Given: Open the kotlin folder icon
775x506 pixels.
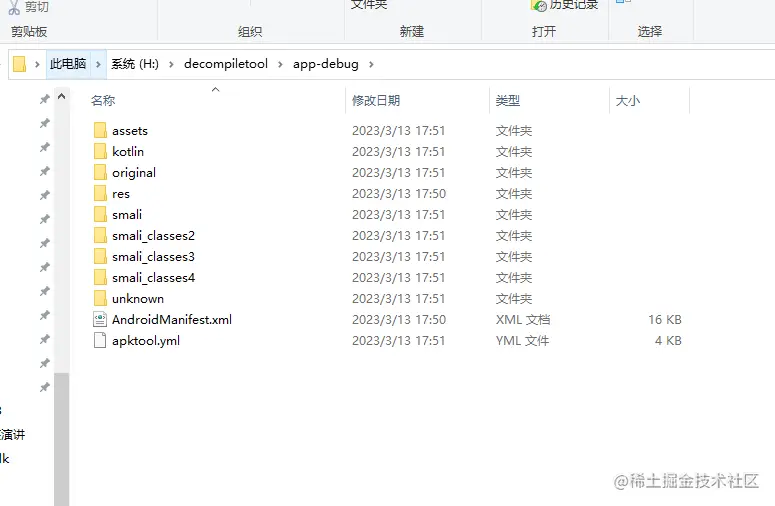Looking at the screenshot, I should pyautogui.click(x=100, y=151).
